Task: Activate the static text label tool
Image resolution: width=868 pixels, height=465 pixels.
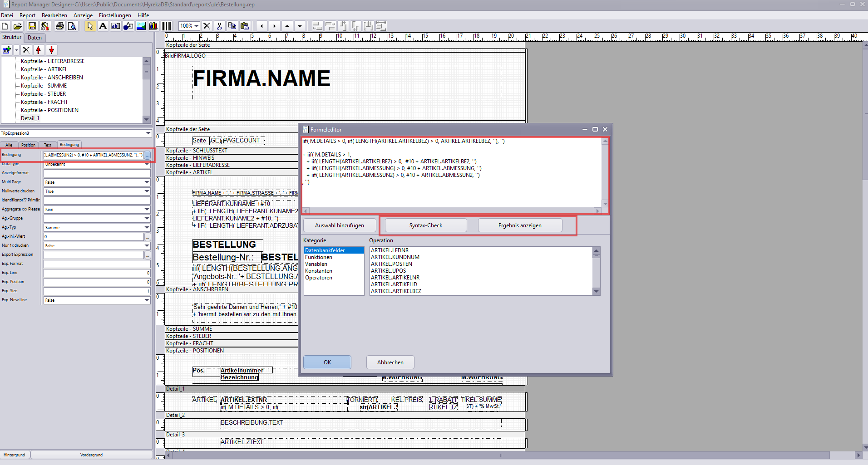Action: (103, 26)
